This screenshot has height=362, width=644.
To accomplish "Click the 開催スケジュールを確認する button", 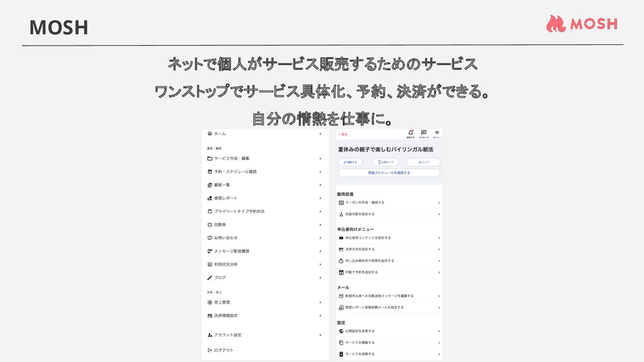I will click(389, 173).
